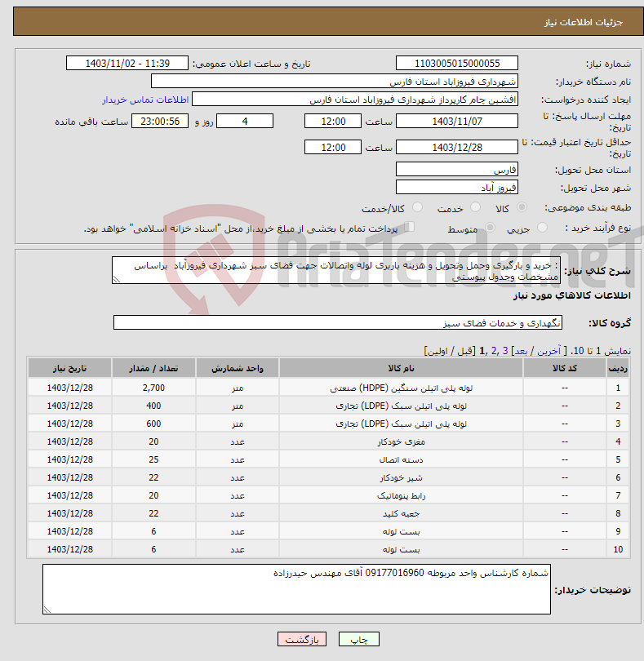Select the کالا radio button
644x661 pixels.
(x=522, y=207)
